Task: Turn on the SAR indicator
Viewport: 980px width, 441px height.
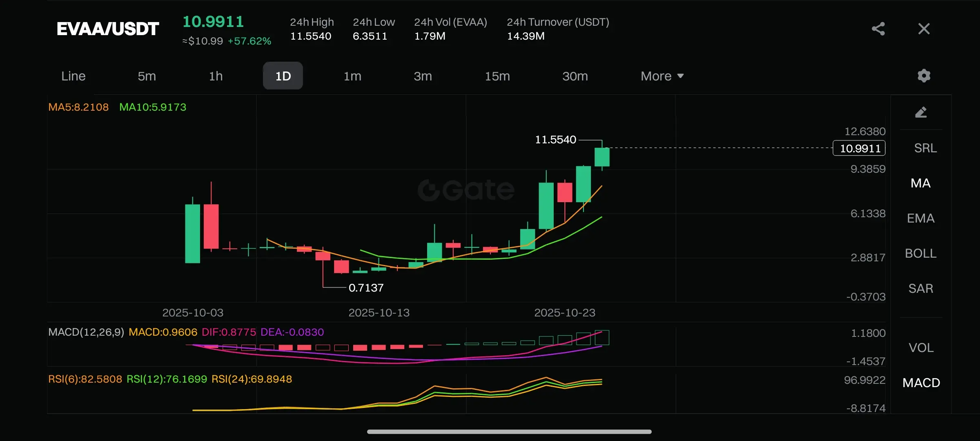Action: pyautogui.click(x=920, y=288)
